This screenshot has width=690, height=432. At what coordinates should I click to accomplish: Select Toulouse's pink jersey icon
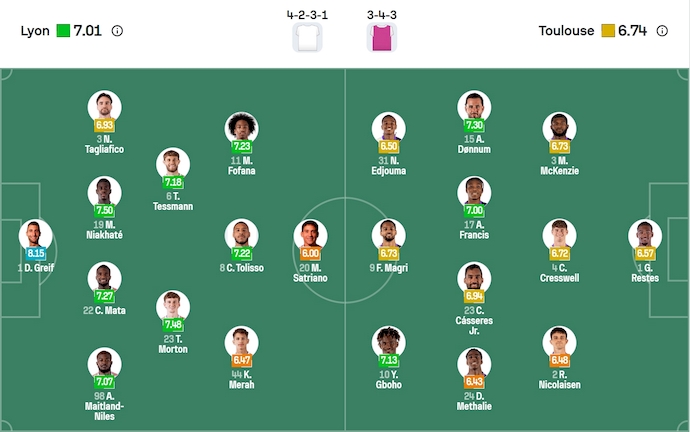[380, 38]
